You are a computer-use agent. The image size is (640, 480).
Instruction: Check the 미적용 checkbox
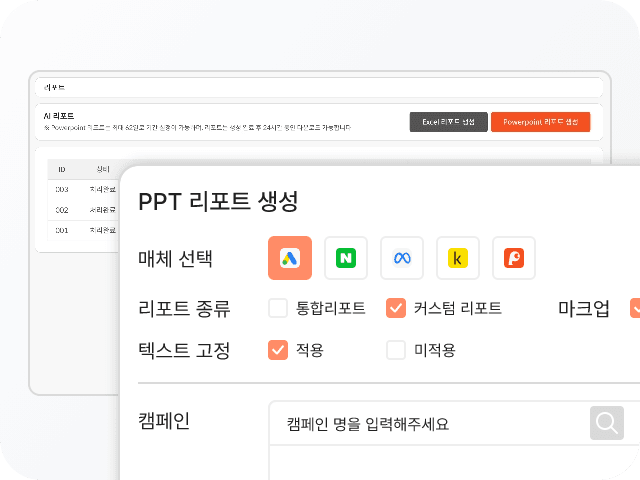(x=396, y=350)
